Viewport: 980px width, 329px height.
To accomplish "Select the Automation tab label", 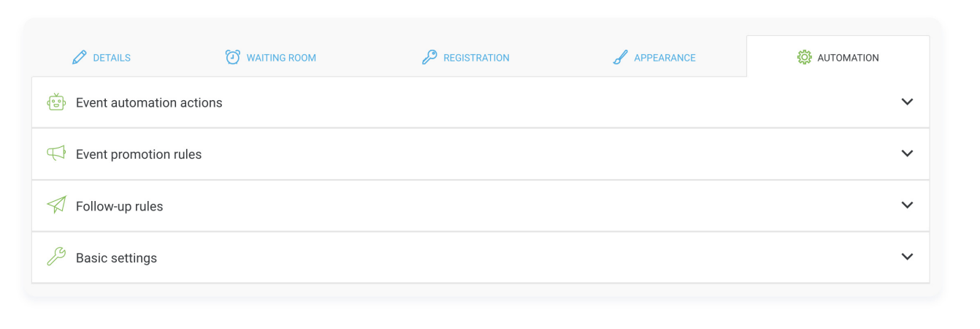I will point(848,58).
